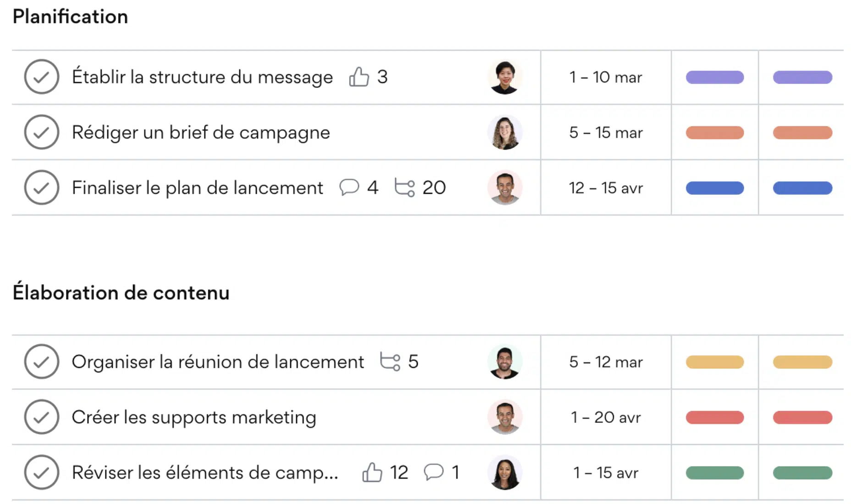Select the "Planification" section header
Screen dimensions: 851x504
(71, 16)
